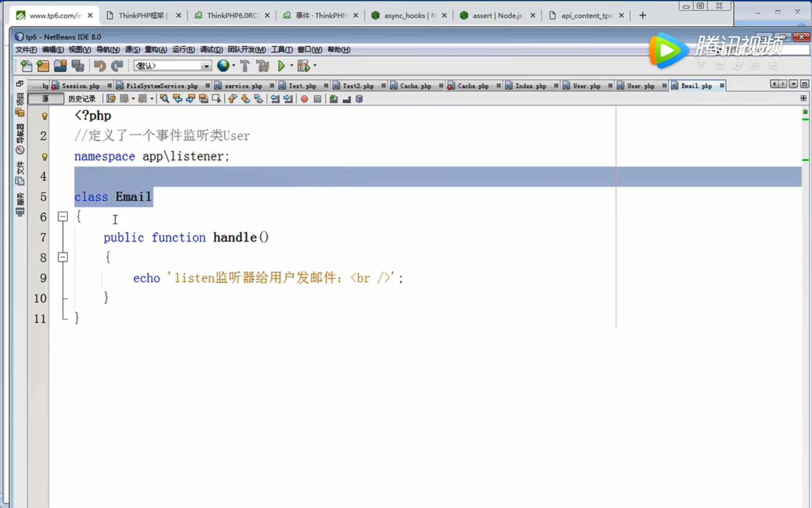Viewport: 812px width, 508px height.
Task: Open the Run button dropdown arrow
Action: (291, 65)
